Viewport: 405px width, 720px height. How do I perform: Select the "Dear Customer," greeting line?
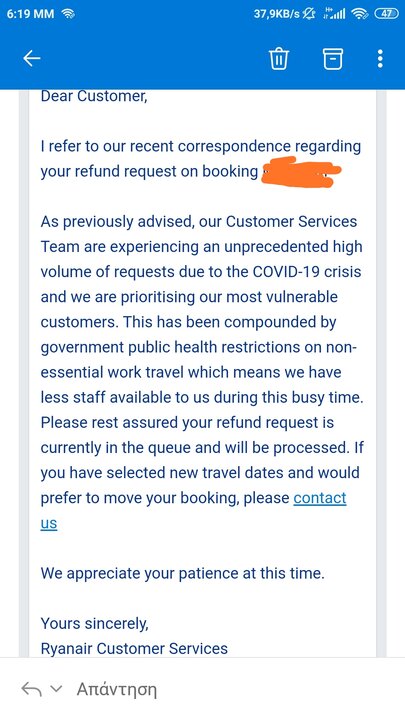coord(94,96)
